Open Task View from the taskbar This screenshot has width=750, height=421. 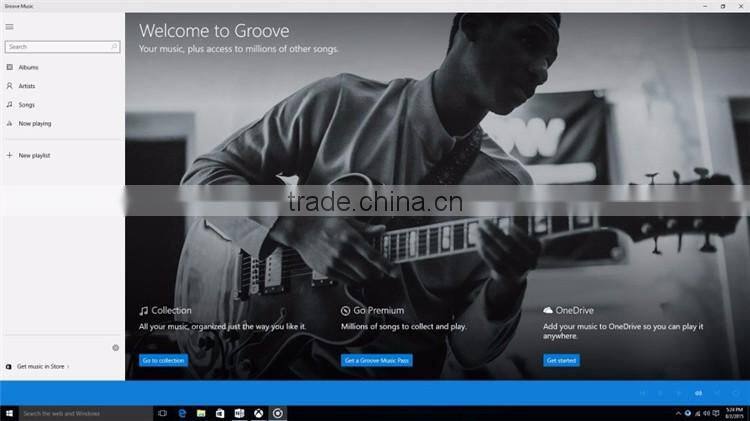pos(163,413)
